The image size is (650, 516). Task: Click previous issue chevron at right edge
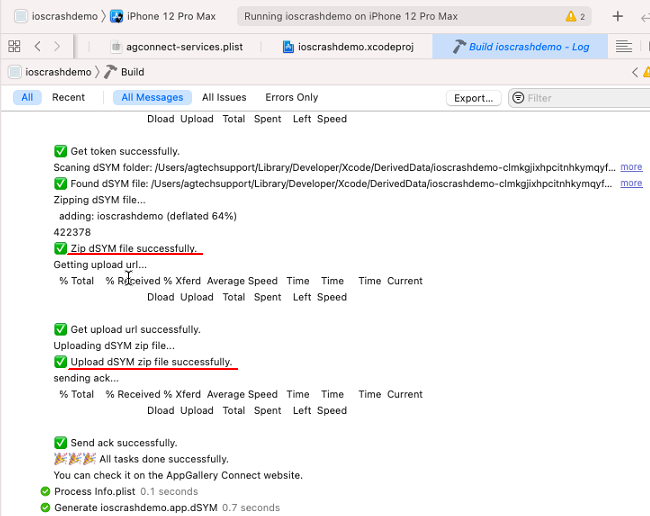[x=635, y=72]
